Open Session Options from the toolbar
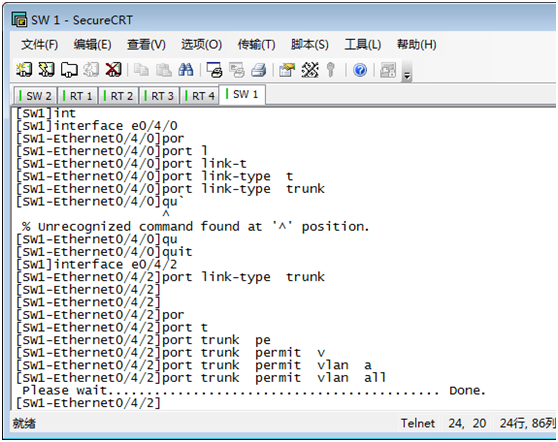558x442 pixels. [x=287, y=70]
